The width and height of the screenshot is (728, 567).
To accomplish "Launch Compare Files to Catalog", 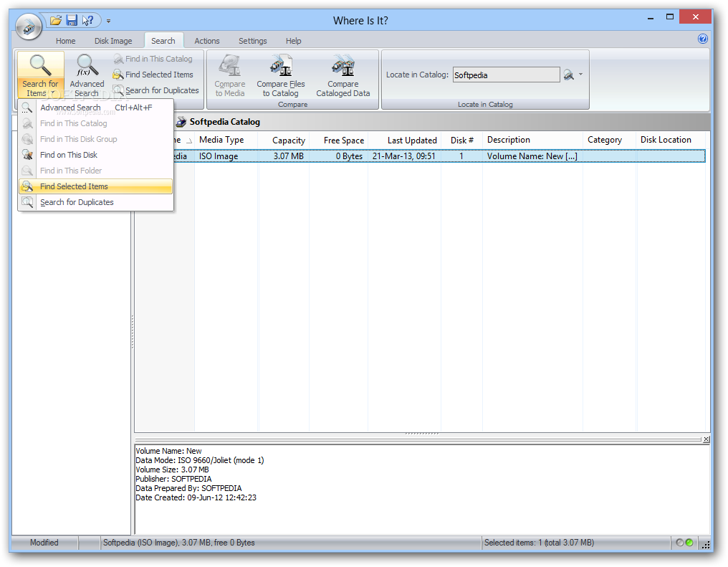I will pyautogui.click(x=280, y=75).
